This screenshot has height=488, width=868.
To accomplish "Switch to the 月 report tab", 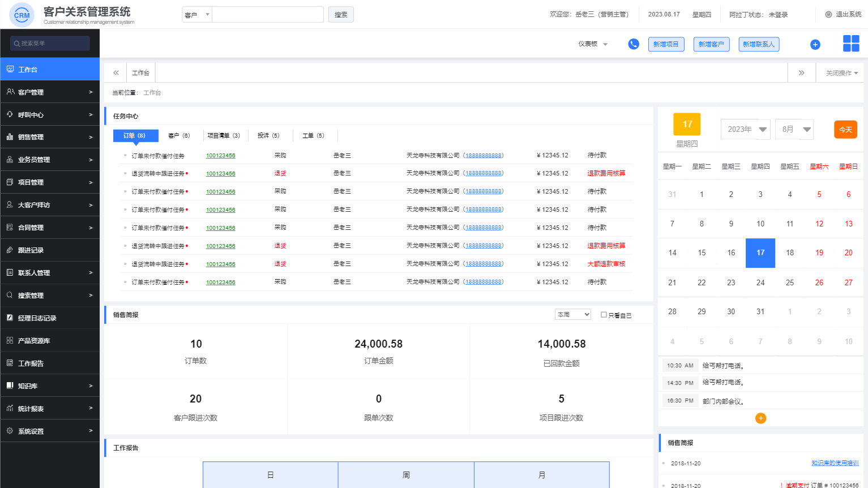I will point(542,475).
